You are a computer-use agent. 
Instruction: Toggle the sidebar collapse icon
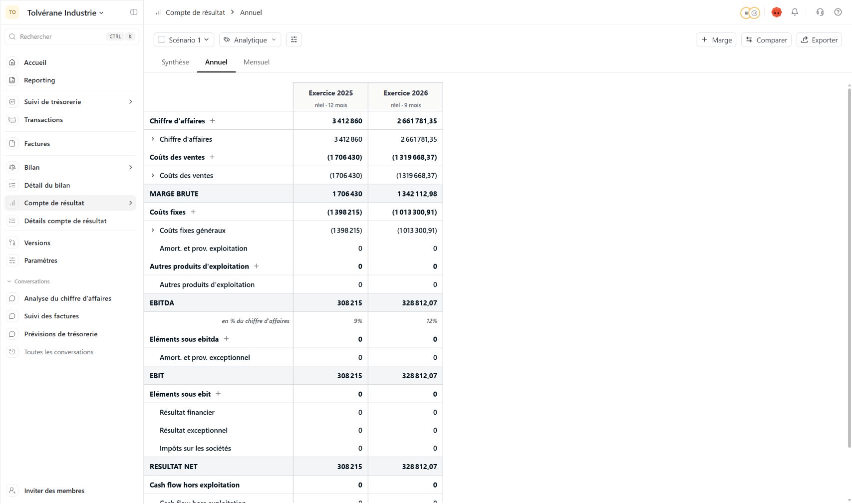click(x=134, y=12)
